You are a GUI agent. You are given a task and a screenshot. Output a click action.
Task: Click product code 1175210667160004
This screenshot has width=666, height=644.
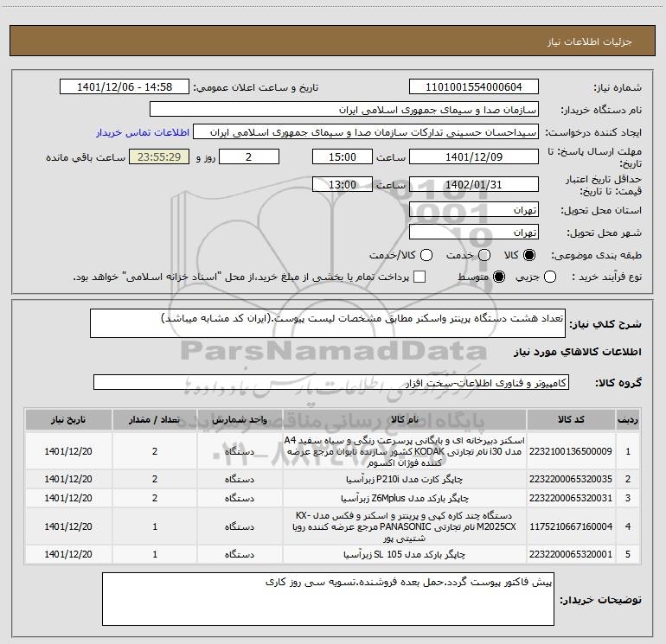(x=571, y=526)
